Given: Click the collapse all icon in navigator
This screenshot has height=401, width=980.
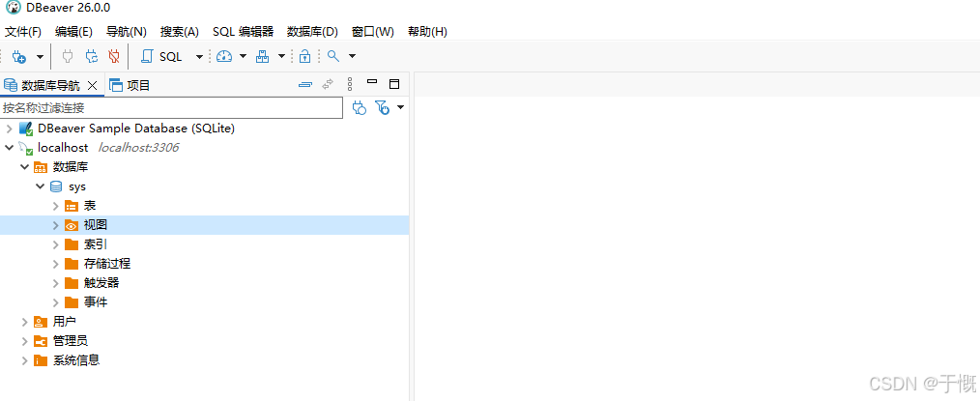Looking at the screenshot, I should click(305, 84).
